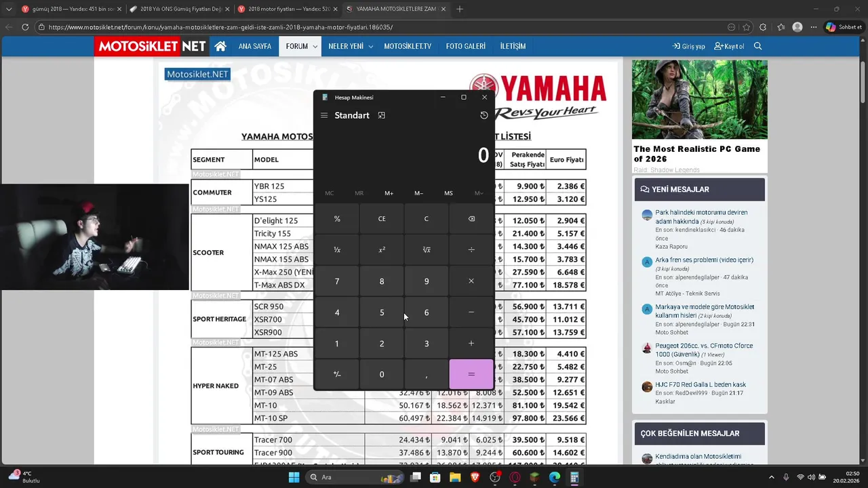Image resolution: width=868 pixels, height=488 pixels.
Task: Click the percent key on calculator
Action: click(337, 219)
